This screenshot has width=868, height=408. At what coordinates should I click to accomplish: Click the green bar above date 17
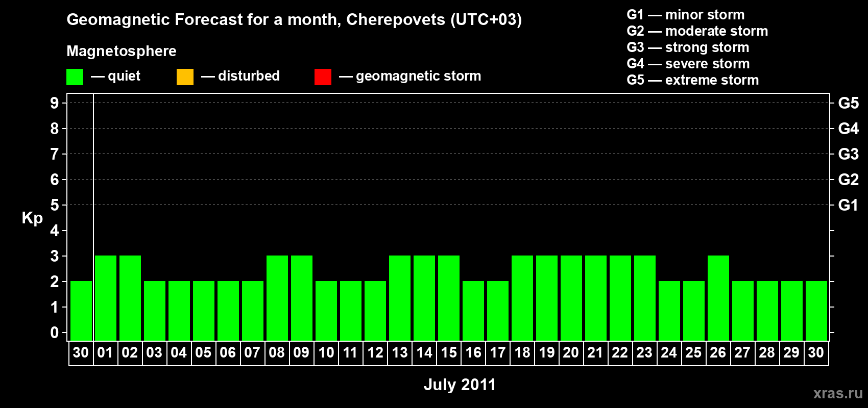(x=498, y=311)
